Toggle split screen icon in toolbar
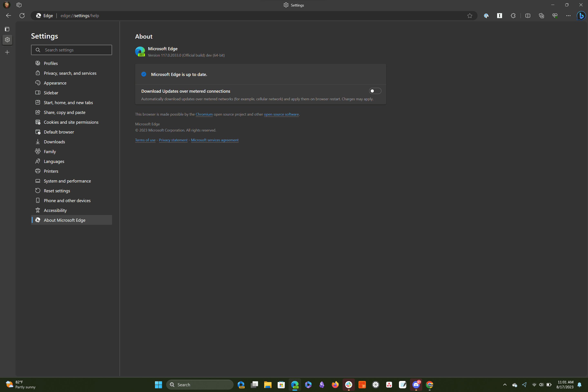Viewport: 588px width, 392px height. point(528,16)
